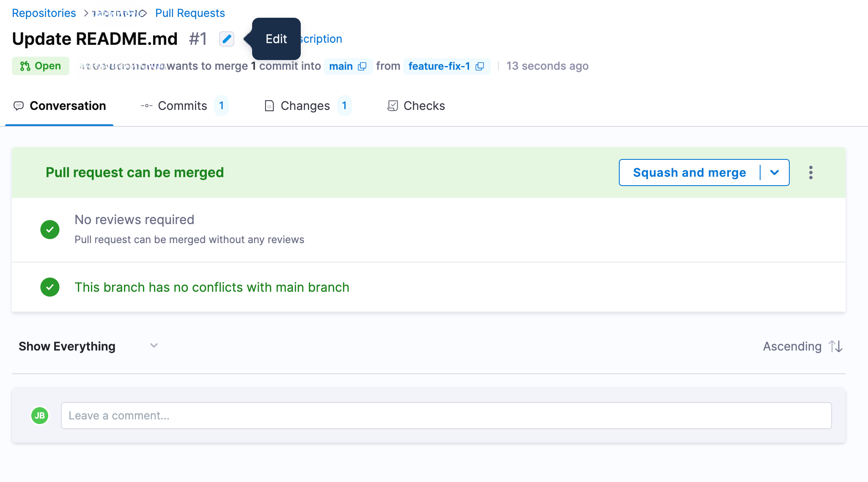Go to Repositories breadcrumb link
The height and width of the screenshot is (482, 868).
coord(44,13)
